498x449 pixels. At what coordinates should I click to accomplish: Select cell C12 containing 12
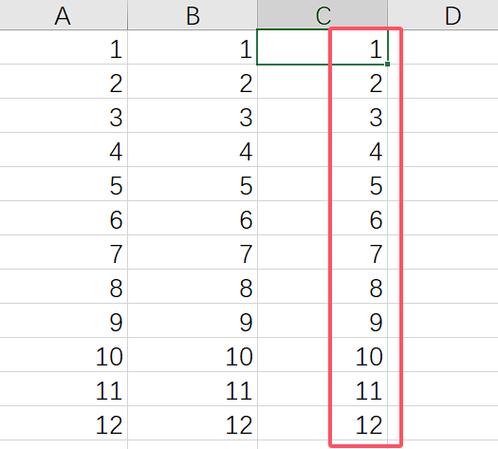pyautogui.click(x=322, y=423)
